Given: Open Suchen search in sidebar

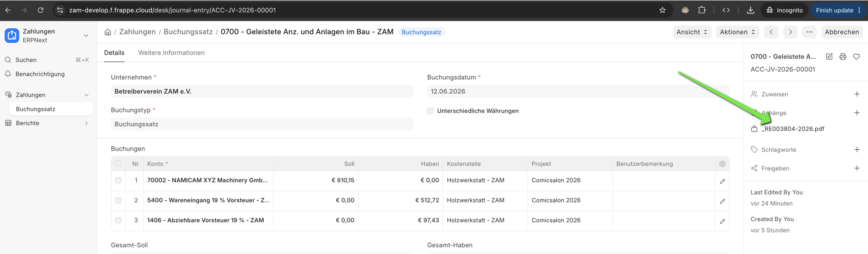Looking at the screenshot, I should (47, 60).
